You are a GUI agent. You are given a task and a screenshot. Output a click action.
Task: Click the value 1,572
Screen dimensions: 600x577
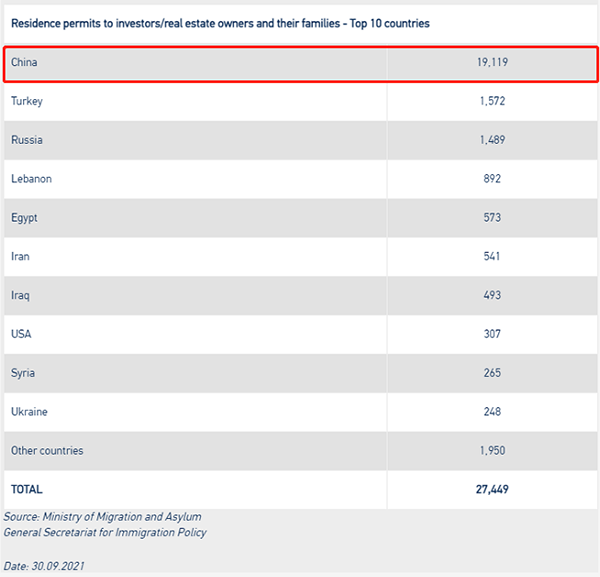point(492,101)
